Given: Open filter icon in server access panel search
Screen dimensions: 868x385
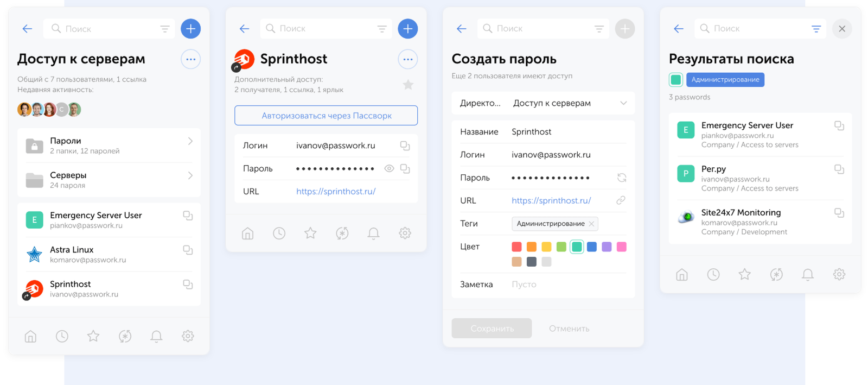Looking at the screenshot, I should 165,29.
